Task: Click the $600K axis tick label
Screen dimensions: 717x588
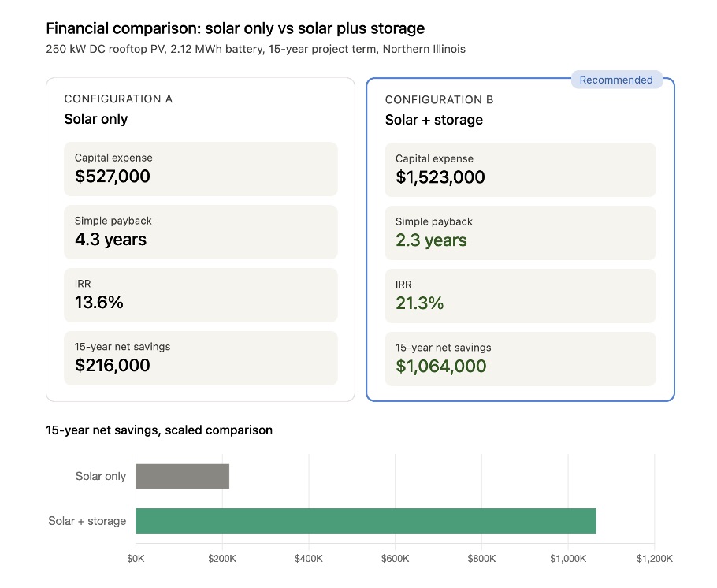Action: coord(395,559)
